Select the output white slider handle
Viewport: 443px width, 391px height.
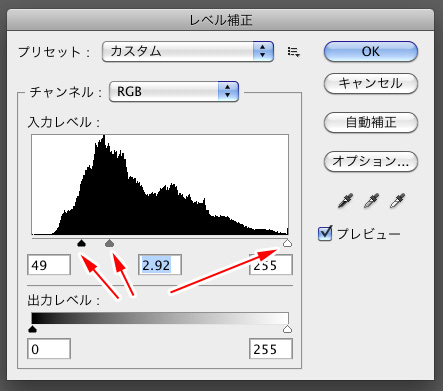click(x=287, y=329)
